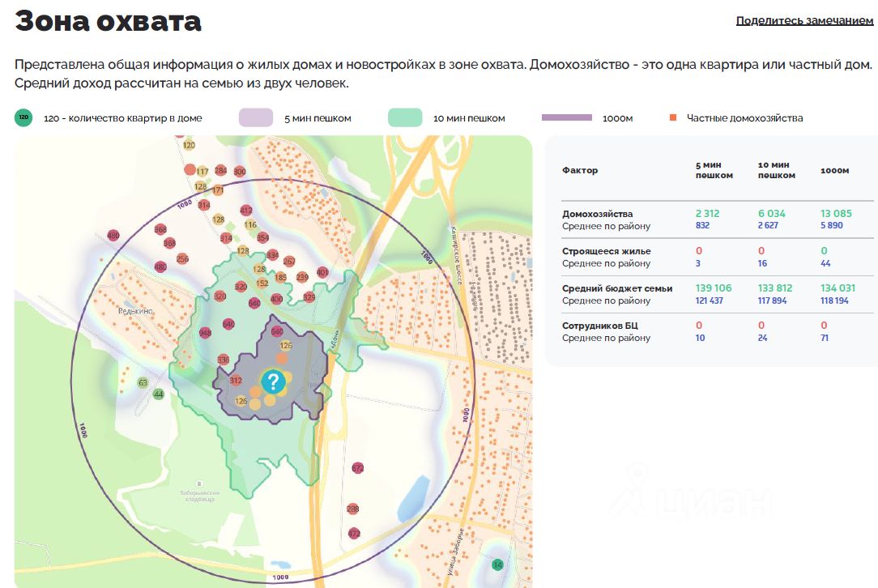Viewport: 878px width, 588px height.
Task: Select the building marker labeled 171
Action: coord(218,190)
